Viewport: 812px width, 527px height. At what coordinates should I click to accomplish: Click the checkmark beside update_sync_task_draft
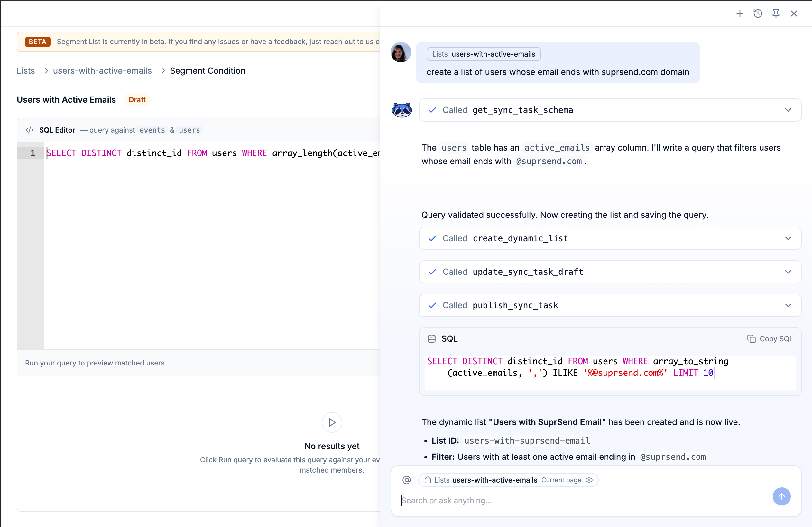tap(432, 272)
